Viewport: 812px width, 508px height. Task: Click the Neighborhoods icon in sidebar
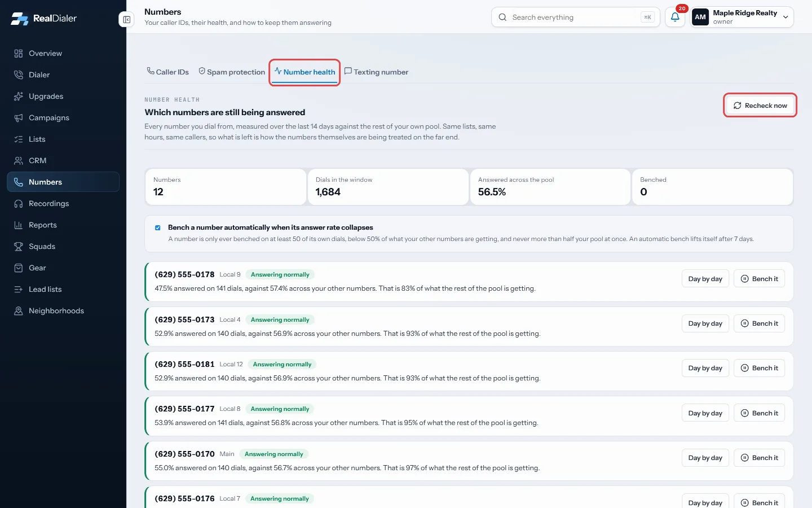[x=19, y=311]
